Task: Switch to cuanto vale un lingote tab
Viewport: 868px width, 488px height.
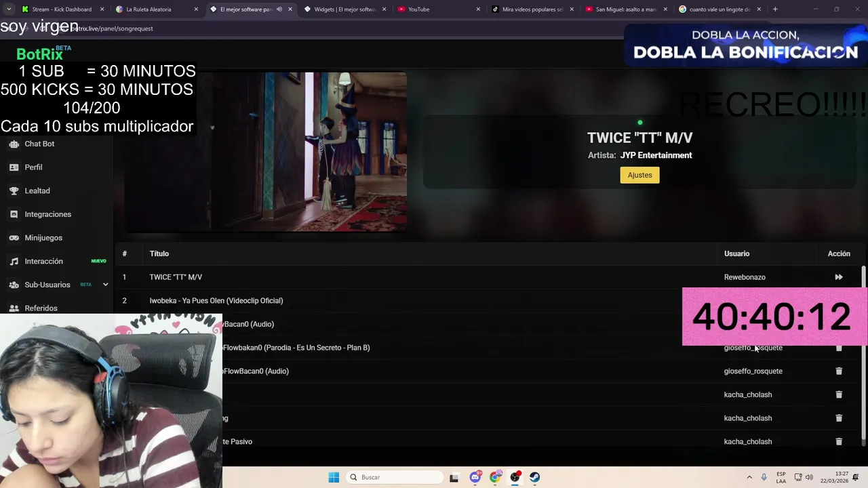Action: [x=719, y=9]
